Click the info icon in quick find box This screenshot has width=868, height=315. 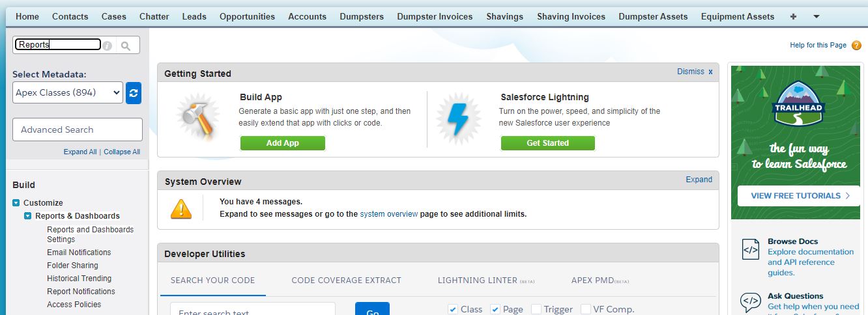click(x=108, y=46)
